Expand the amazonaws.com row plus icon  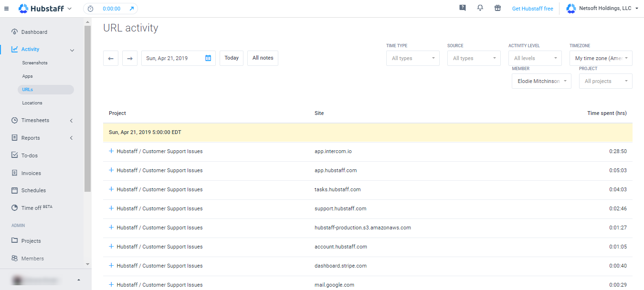pos(112,228)
